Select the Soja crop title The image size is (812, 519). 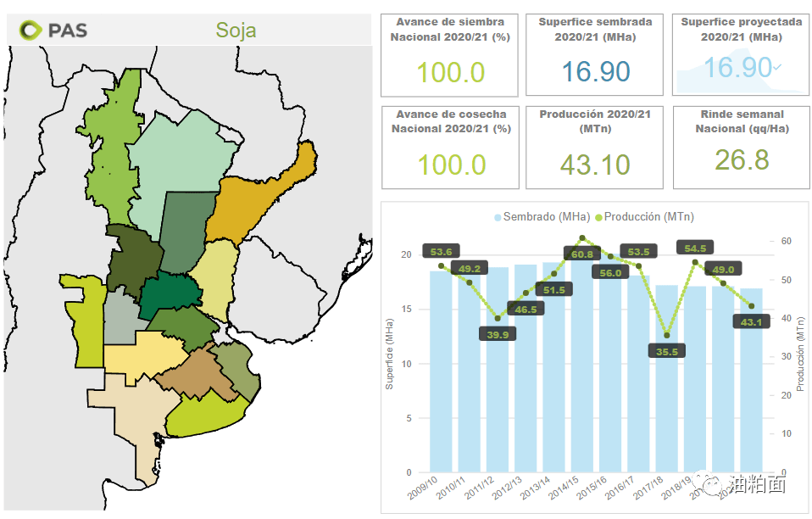pos(236,31)
